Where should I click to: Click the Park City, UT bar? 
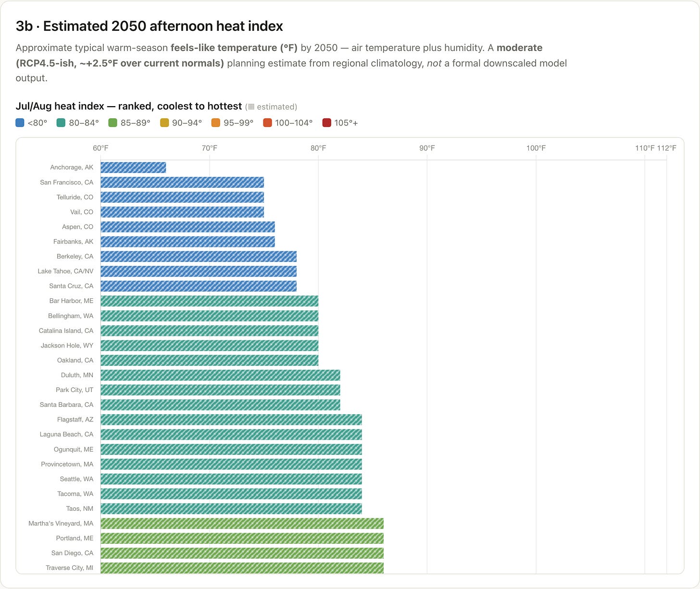point(220,390)
